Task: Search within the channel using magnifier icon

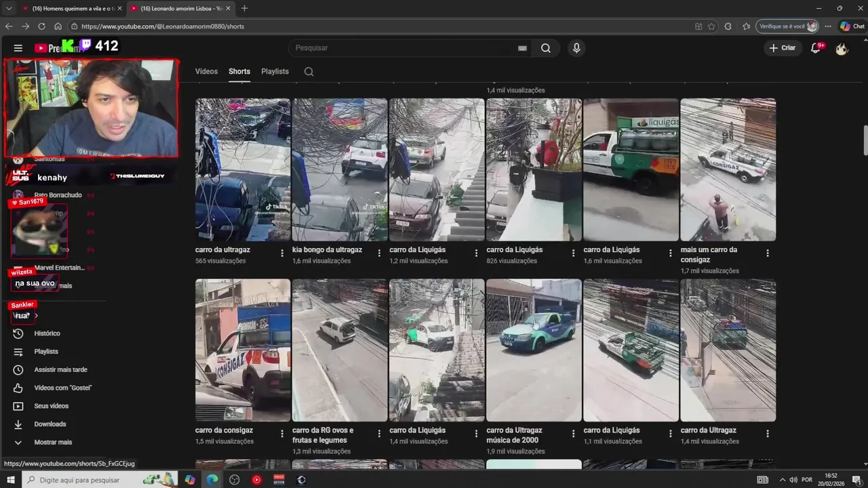Action: pyautogui.click(x=309, y=71)
